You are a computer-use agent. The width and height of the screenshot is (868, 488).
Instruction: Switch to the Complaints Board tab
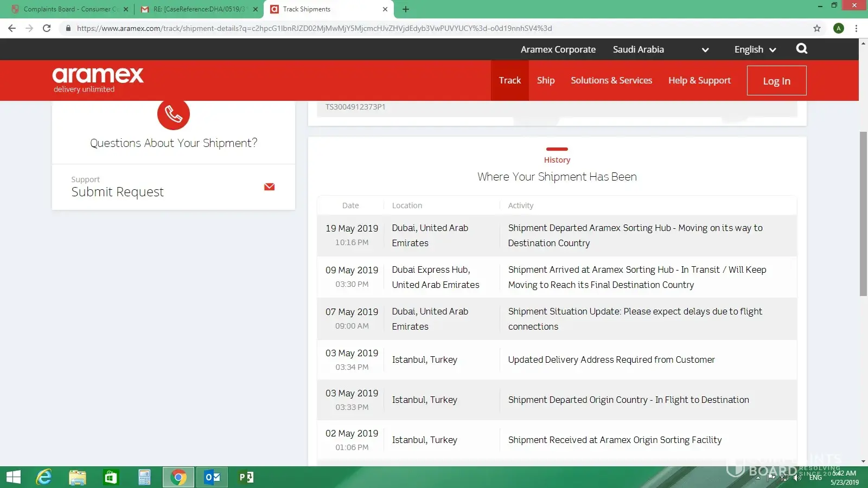[68, 9]
